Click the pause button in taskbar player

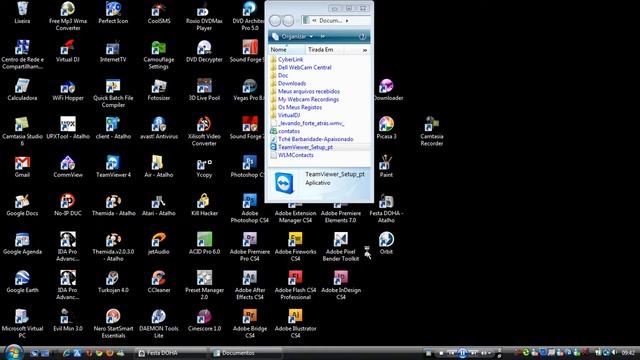coord(462,353)
